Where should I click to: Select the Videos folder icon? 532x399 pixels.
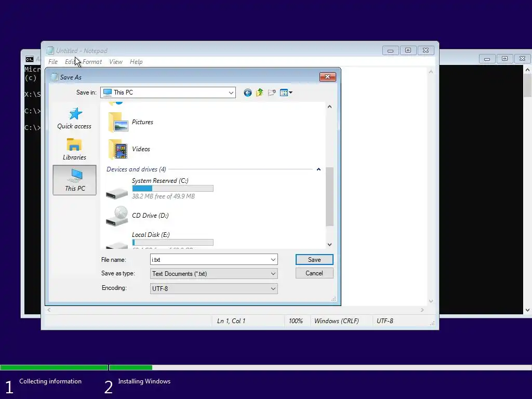[118, 149]
